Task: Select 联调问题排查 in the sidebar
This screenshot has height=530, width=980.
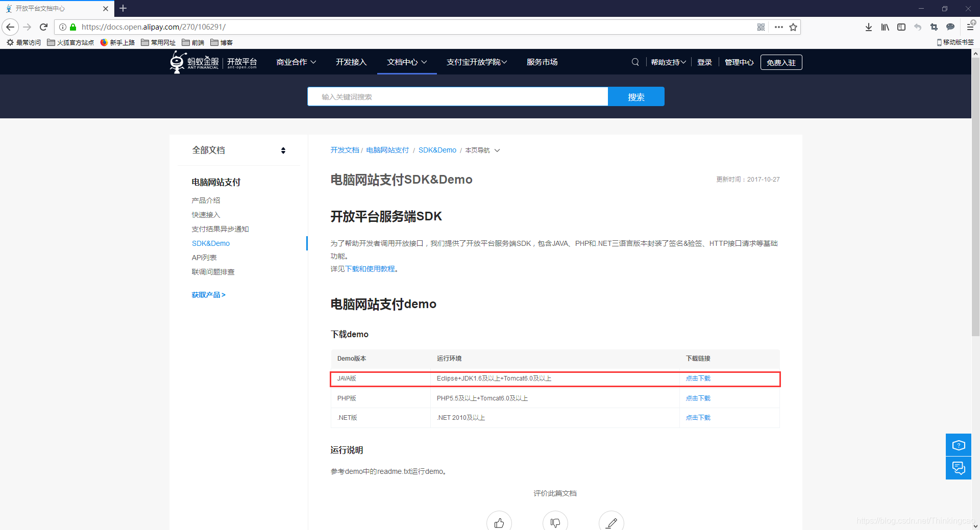Action: pos(213,272)
